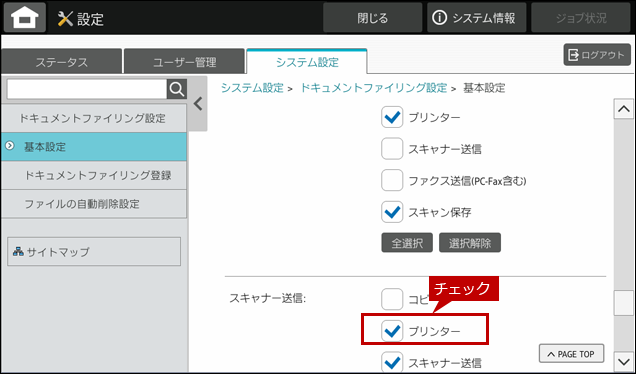
Task: Click the ログアウト button
Action: (597, 55)
